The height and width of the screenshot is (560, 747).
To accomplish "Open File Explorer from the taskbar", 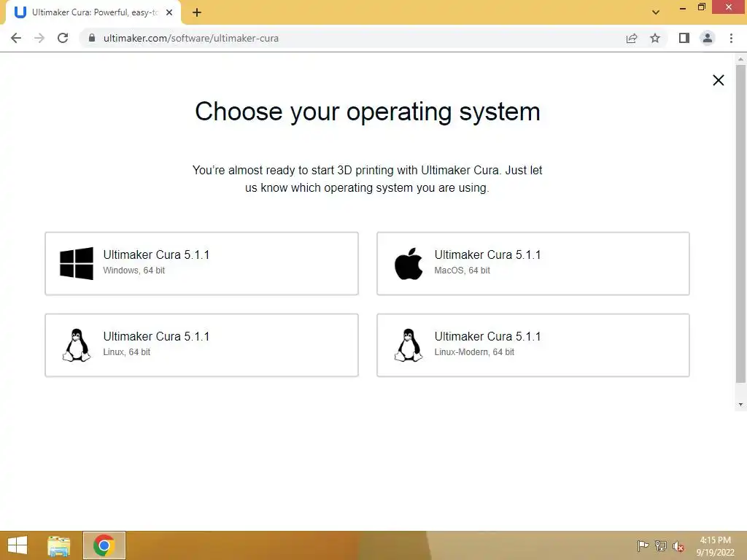I will click(58, 545).
